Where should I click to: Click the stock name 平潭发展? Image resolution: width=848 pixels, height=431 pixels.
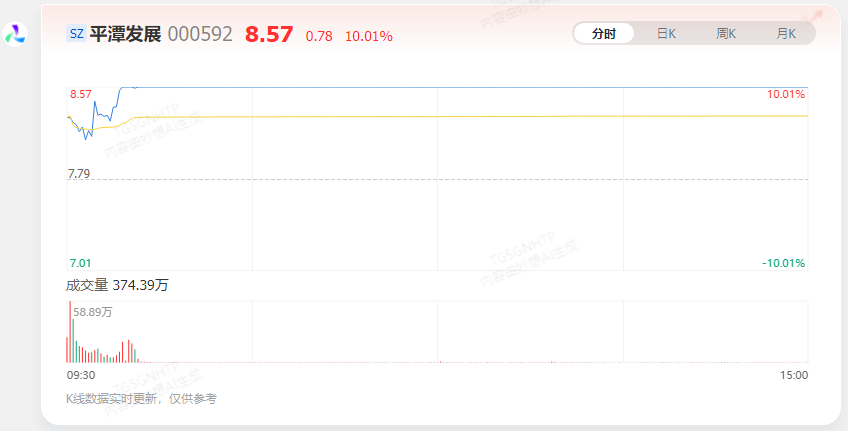[125, 34]
